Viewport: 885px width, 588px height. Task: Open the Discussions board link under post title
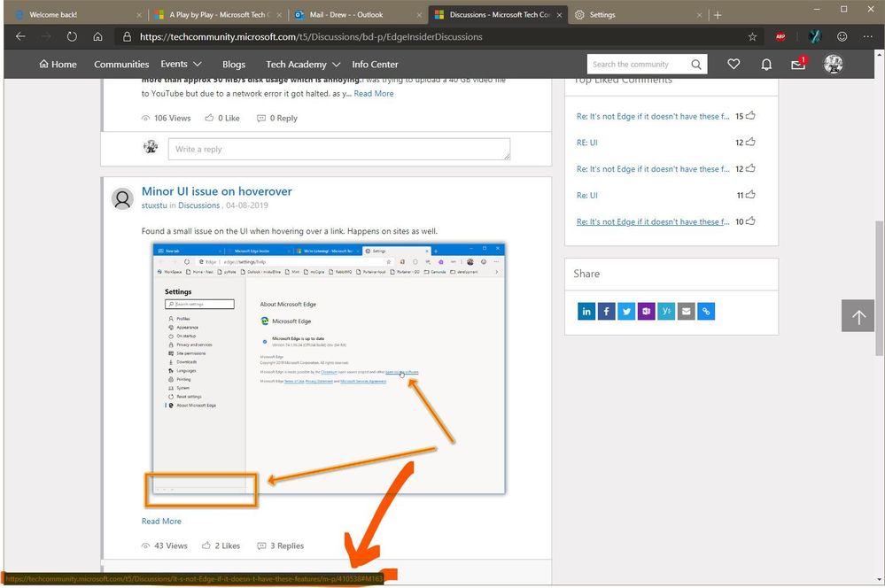pos(198,205)
